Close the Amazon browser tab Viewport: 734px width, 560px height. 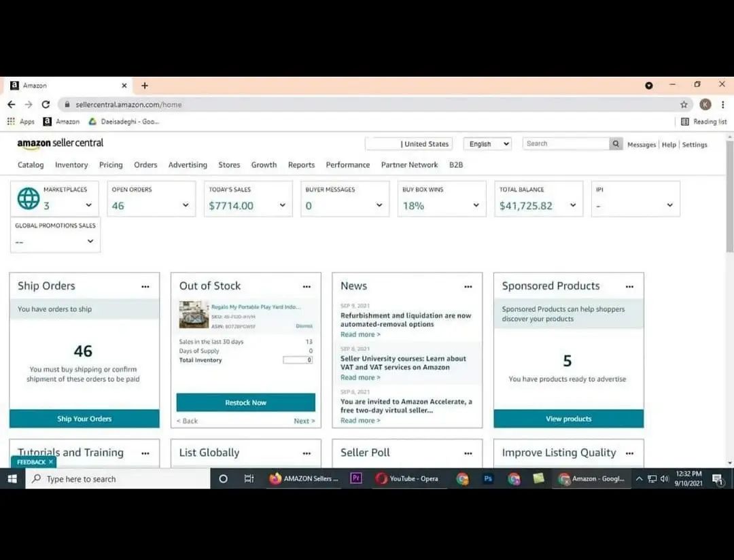(x=124, y=86)
